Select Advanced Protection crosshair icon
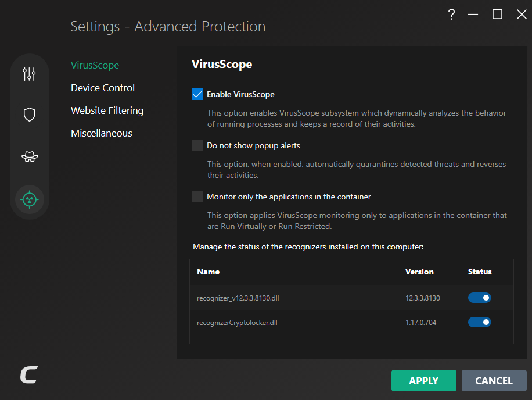 (x=29, y=199)
